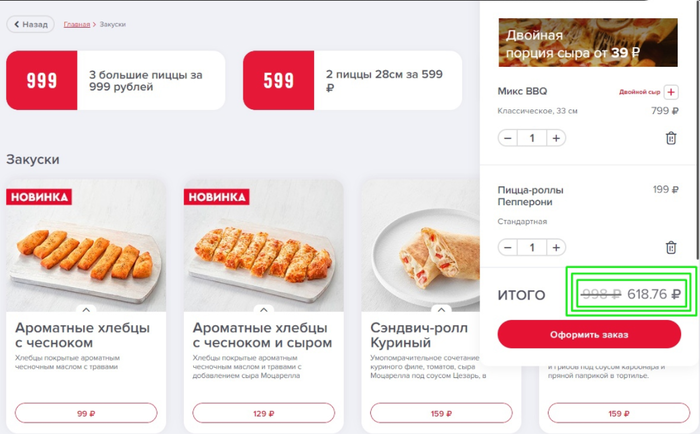
Task: Expand chevron on Сэндвич-ролл Куриный card
Action: (x=442, y=309)
